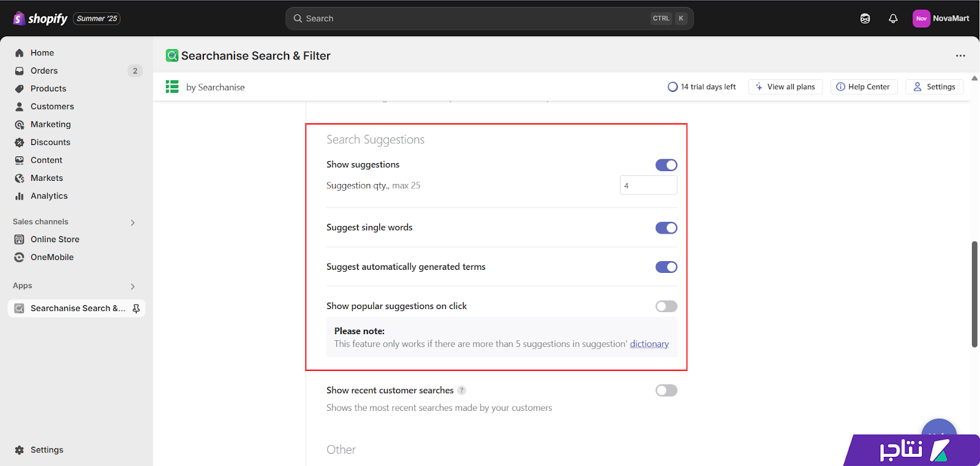
Task: Click the Marketing target icon
Action: click(x=20, y=124)
